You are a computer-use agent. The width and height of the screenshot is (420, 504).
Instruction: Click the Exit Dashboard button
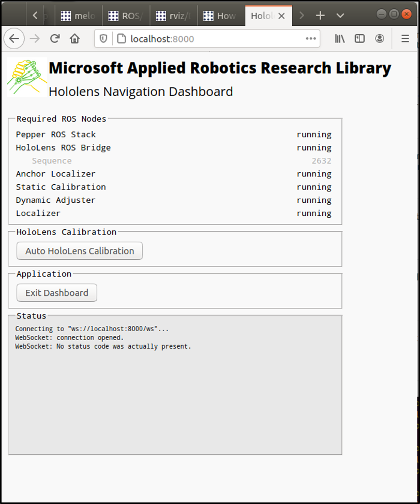coord(56,293)
